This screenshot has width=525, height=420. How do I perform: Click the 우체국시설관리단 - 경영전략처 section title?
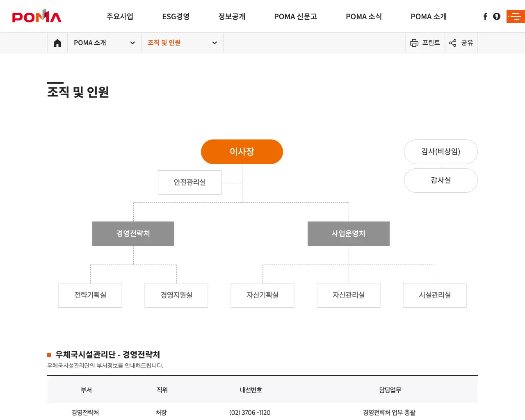[x=107, y=354]
